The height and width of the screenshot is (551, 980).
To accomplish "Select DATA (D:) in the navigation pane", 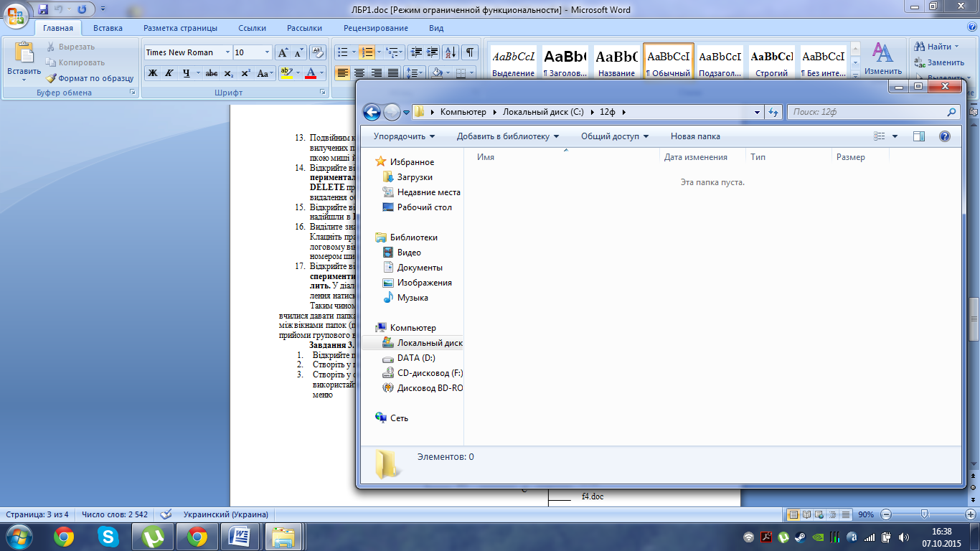I will click(x=416, y=358).
